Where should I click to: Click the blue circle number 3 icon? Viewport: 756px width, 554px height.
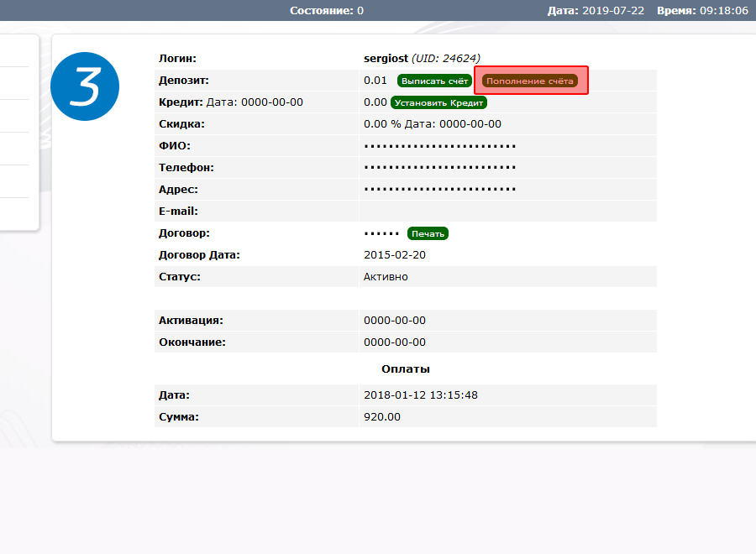85,86
